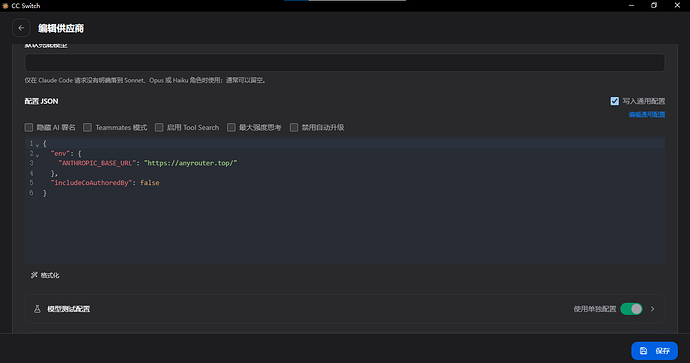Viewport: 690px width, 363px height.
Task: Minimize the CC Switch window
Action: pyautogui.click(x=631, y=5)
